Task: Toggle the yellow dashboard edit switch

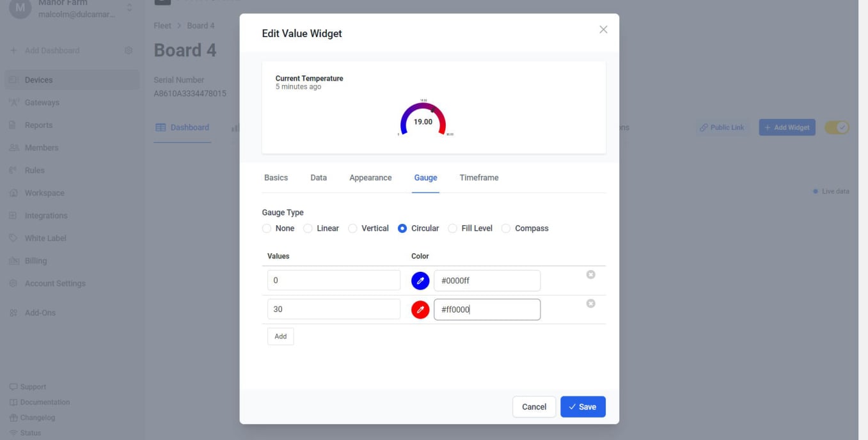Action: (x=837, y=127)
